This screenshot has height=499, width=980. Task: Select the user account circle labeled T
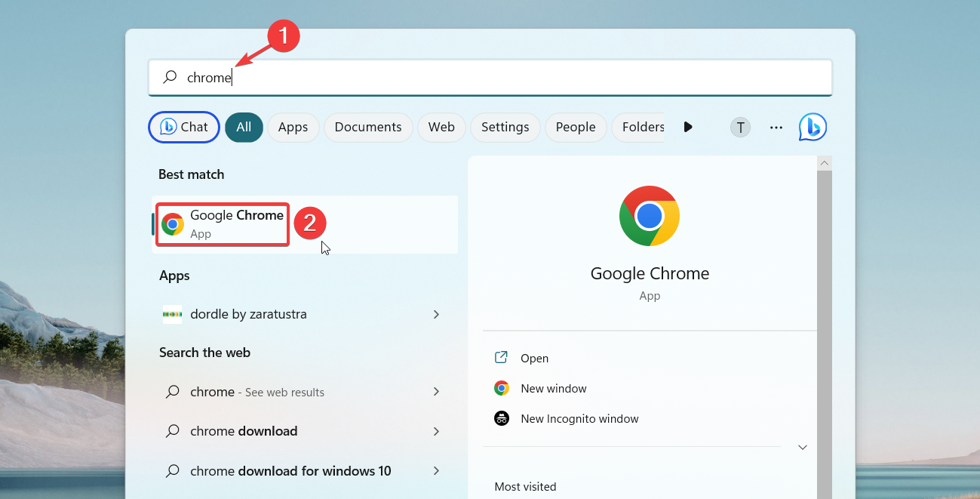[740, 127]
